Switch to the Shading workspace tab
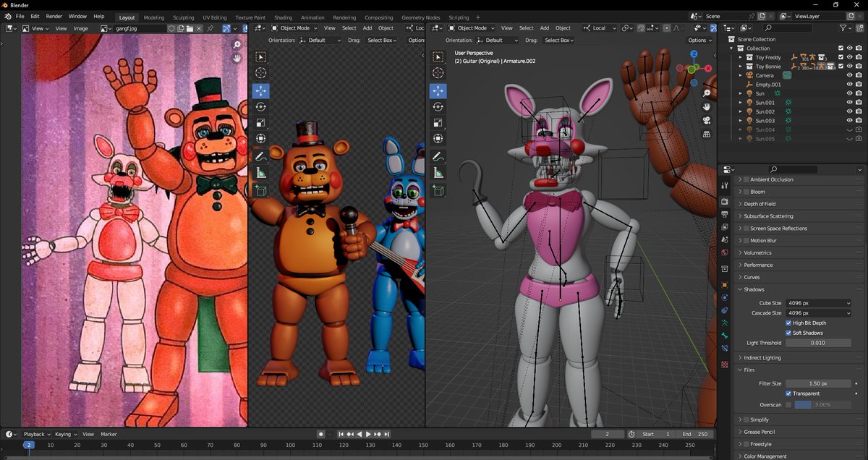Image resolution: width=868 pixels, height=460 pixels. [284, 17]
